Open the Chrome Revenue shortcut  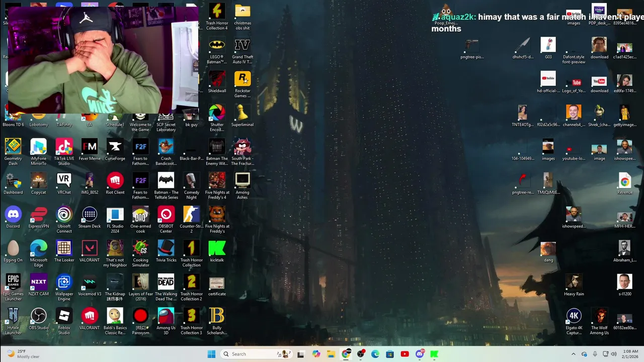625,184
